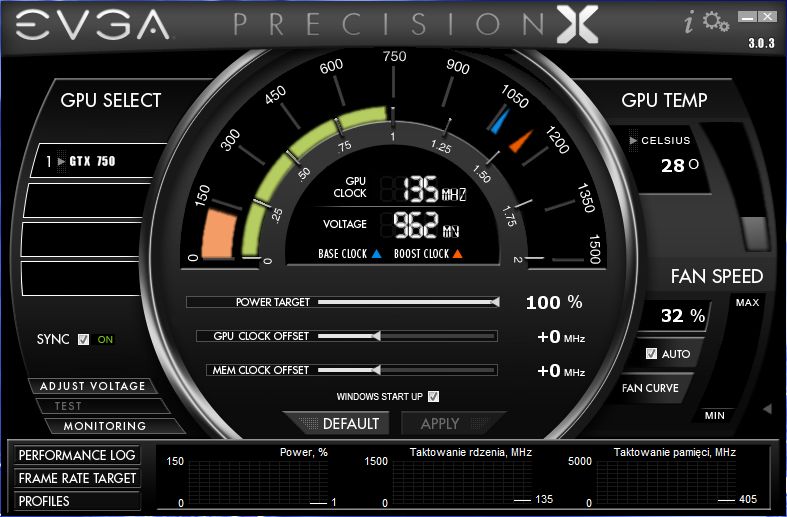Click the third empty GPU select slot
Viewport: 787px width, 517px height.
coord(83,239)
